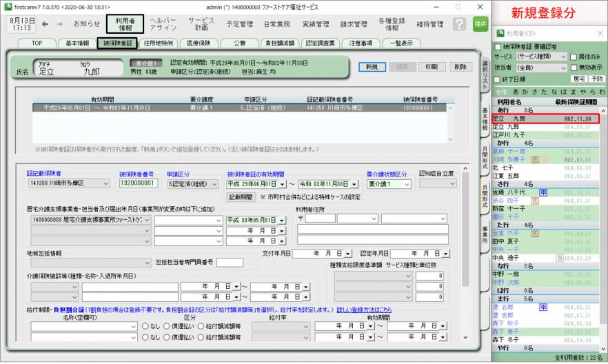Click the 甲 badge beside 佐藤 八代
This screenshot has width=608, height=364.
click(x=543, y=193)
